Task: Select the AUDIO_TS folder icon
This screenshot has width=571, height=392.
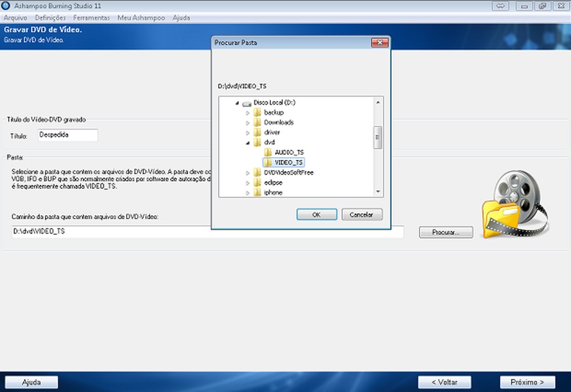Action: [268, 152]
